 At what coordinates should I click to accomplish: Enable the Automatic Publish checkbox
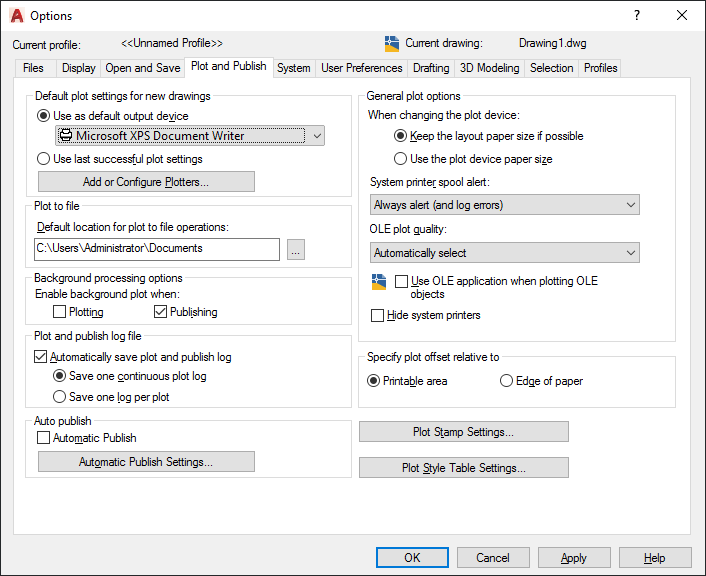[x=43, y=438]
